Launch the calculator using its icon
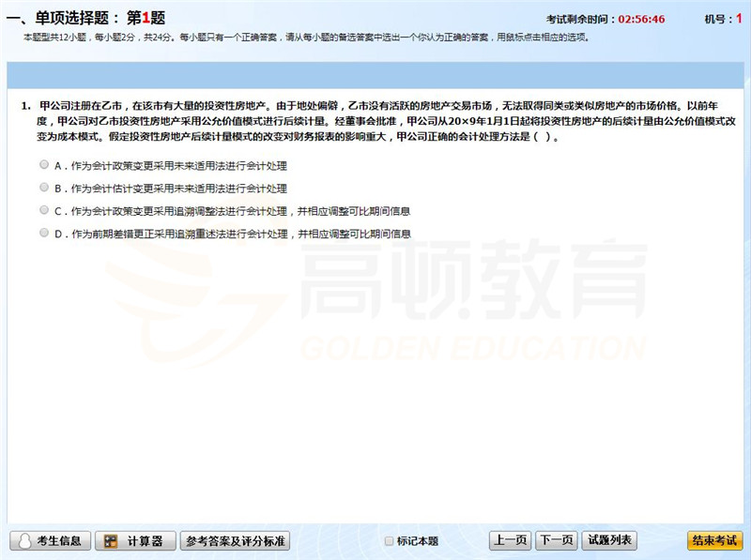This screenshot has width=751, height=560. (112, 541)
